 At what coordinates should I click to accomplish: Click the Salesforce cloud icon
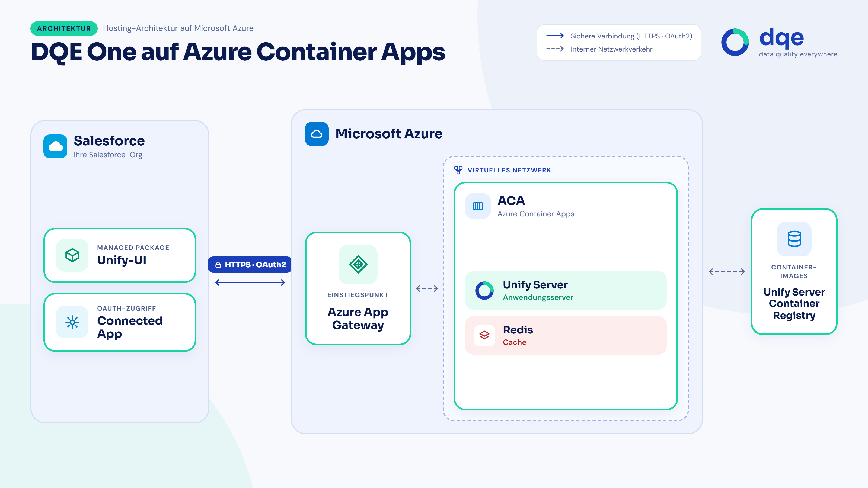click(x=55, y=146)
